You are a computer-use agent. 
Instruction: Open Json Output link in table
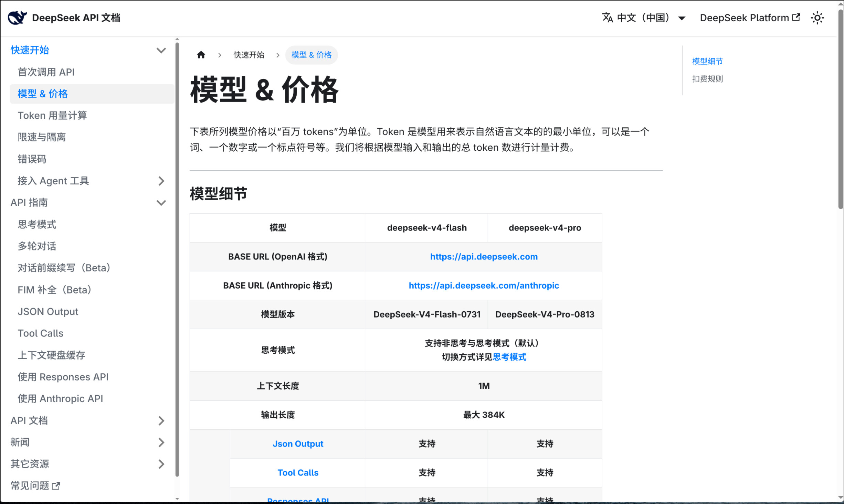[x=298, y=444]
